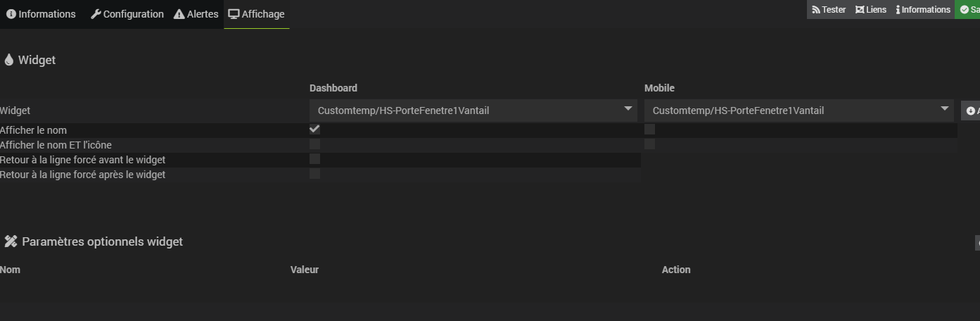Toggle "Retour à la ligne forcé après le widget"
Image resolution: width=980 pixels, height=321 pixels.
point(314,173)
